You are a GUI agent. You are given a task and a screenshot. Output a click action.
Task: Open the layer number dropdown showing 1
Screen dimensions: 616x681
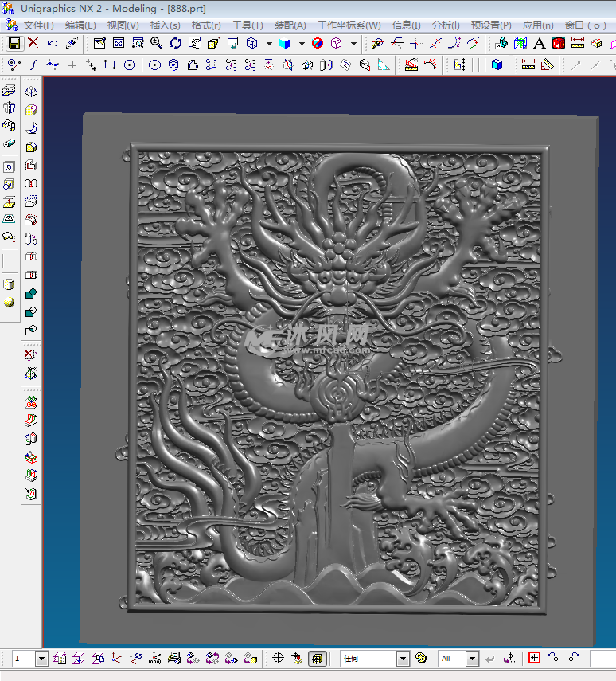41,659
